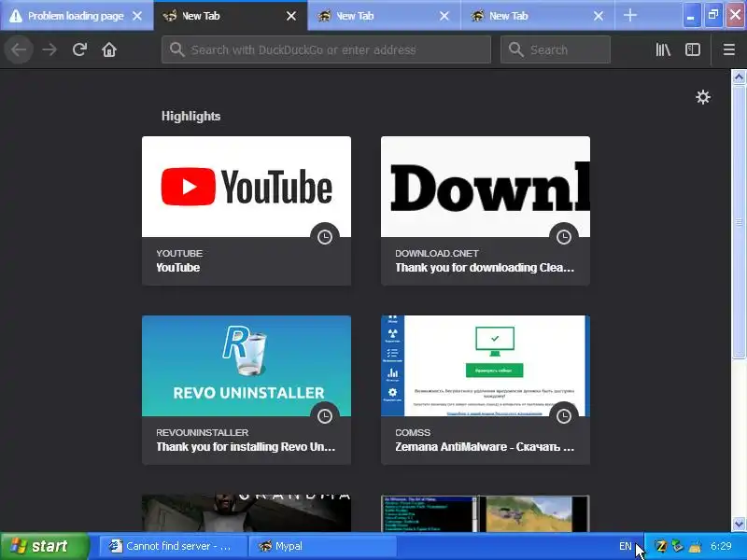Click the history clock on Download.cnet card

coord(564,237)
